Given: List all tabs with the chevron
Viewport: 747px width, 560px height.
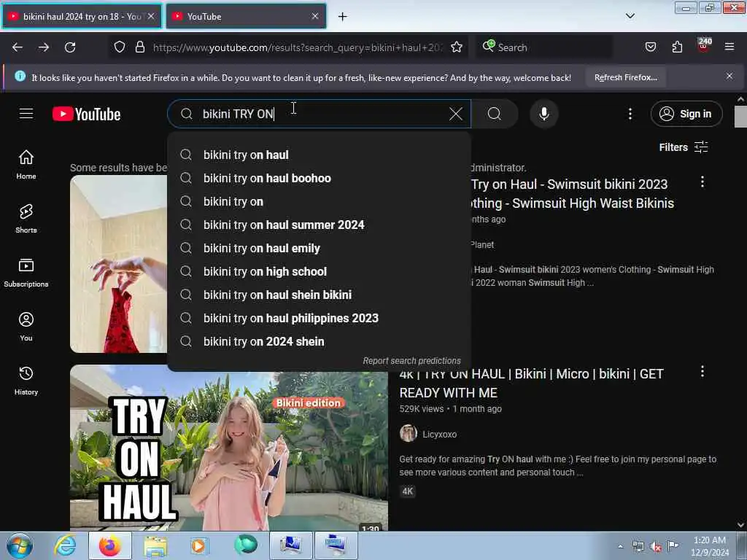Looking at the screenshot, I should (630, 16).
